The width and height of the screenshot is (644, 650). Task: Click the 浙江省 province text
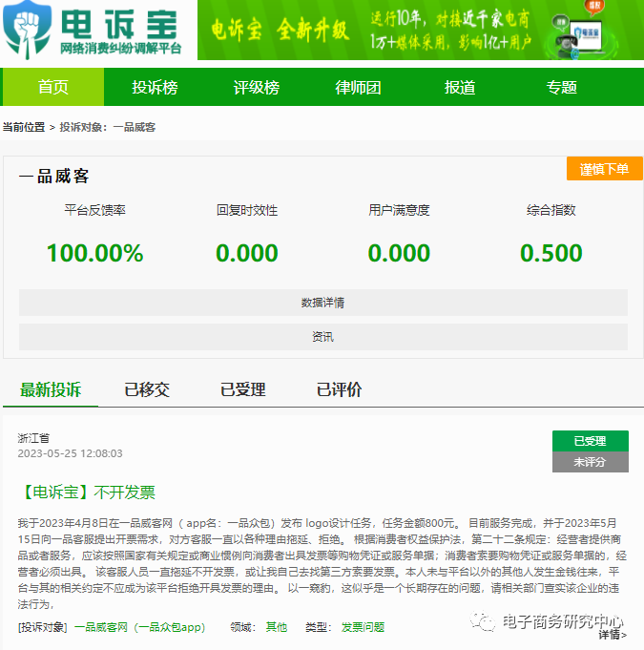33,438
